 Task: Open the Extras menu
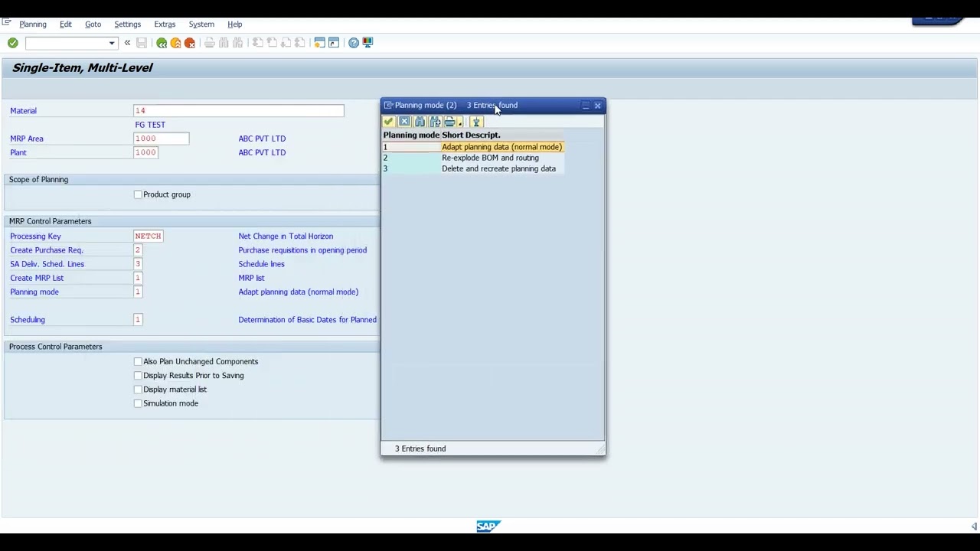[165, 24]
